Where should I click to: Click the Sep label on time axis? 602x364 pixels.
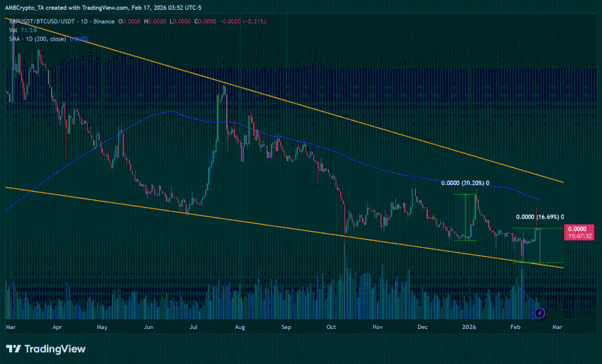286,327
